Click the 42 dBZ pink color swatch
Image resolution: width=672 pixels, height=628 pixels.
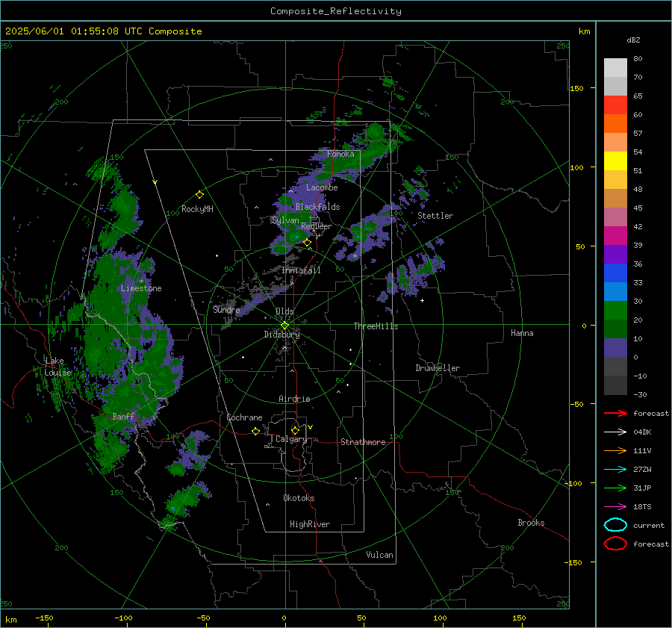coord(615,217)
